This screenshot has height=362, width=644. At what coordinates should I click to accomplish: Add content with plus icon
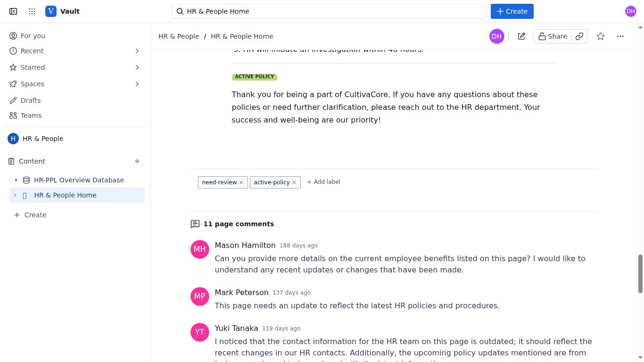137,161
